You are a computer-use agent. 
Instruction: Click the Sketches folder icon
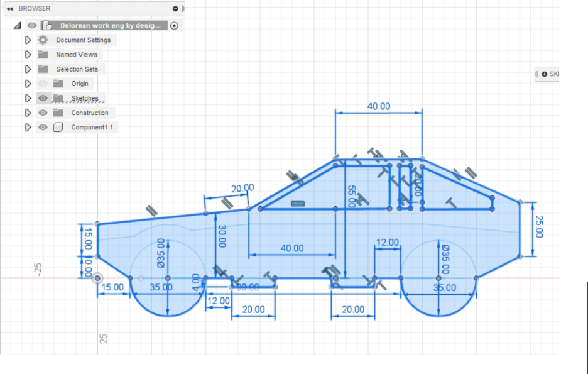58,98
